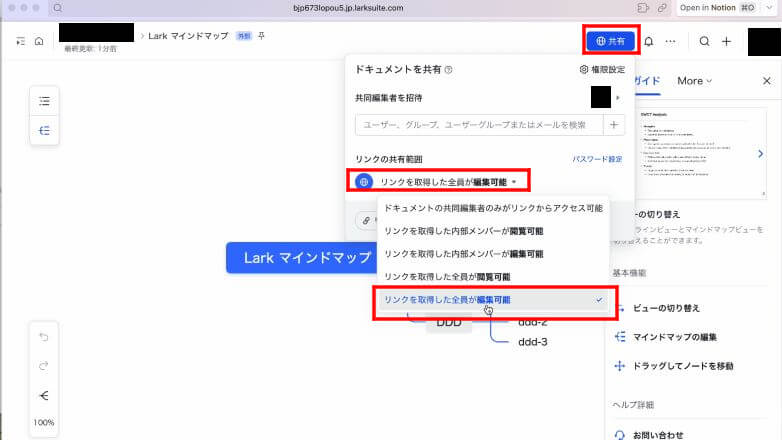The image size is (782, 440).
Task: Click パスワード設定 link
Action: point(597,159)
